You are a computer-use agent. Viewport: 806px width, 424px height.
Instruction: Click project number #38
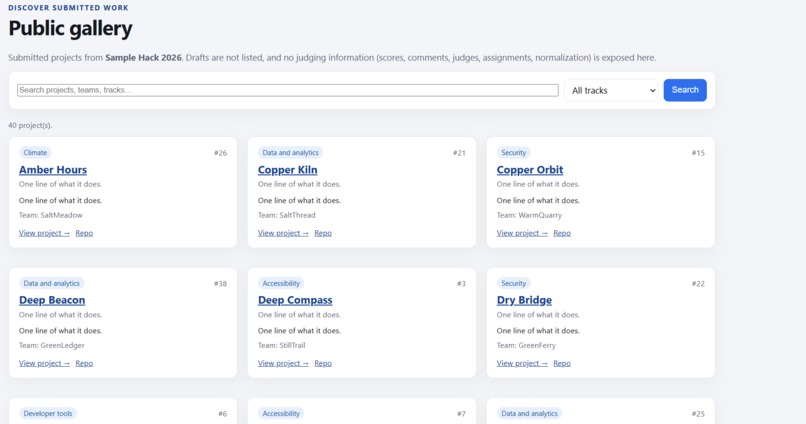220,284
